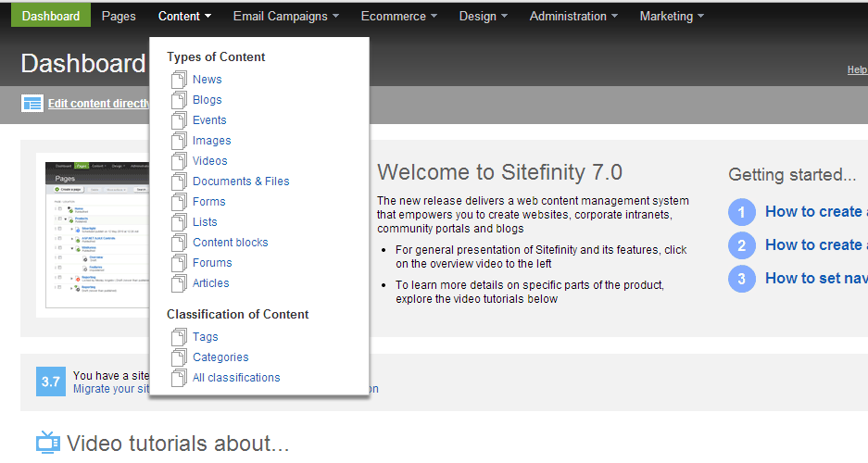Expand the Email Campaigns menu
This screenshot has width=868, height=463.
click(285, 16)
